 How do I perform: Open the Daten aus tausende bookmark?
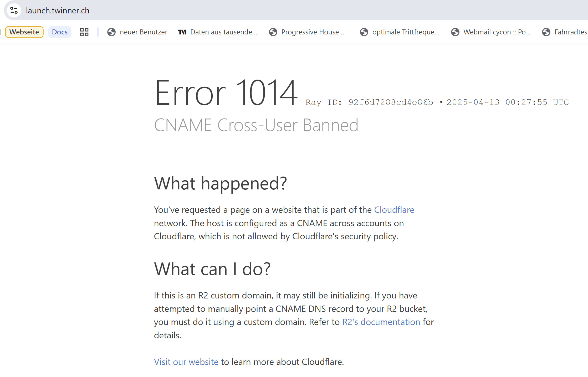(x=218, y=32)
